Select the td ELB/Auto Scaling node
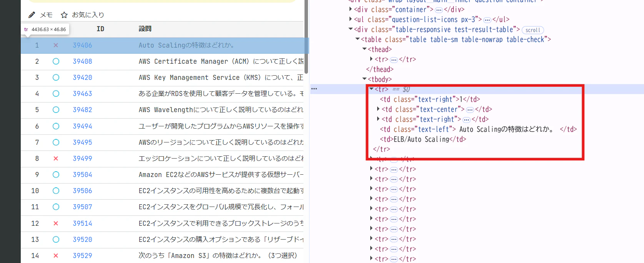 pos(423,139)
